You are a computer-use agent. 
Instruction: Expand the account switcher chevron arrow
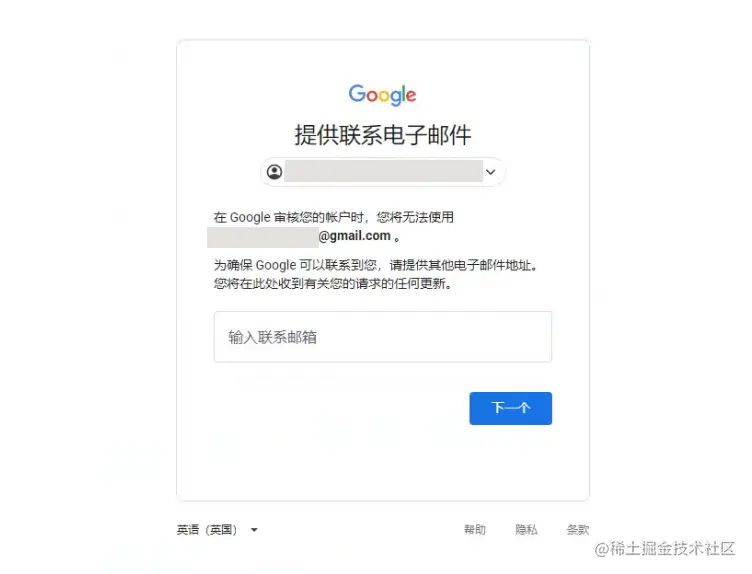[x=491, y=172]
